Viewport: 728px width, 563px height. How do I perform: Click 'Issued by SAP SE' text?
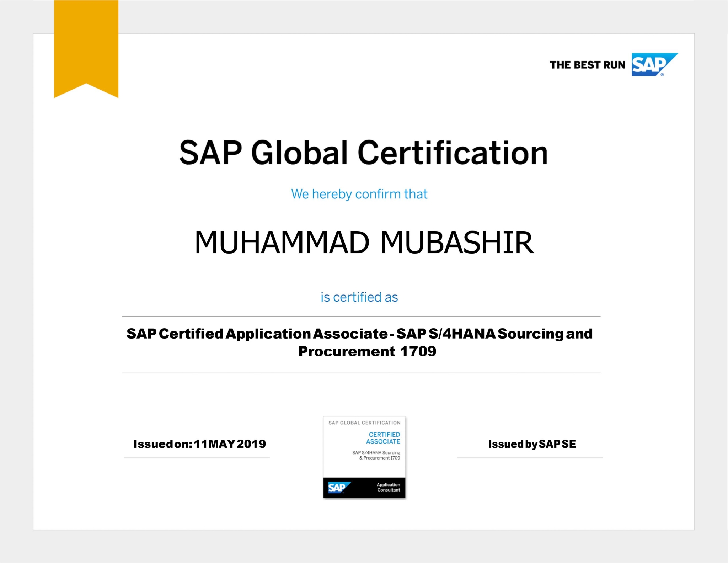coord(532,444)
